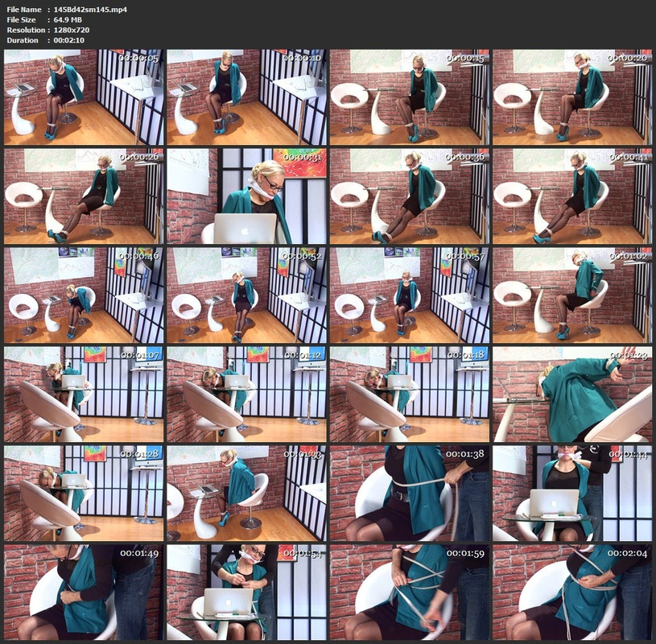Choose the thumbnail stamped 00:01:44
This screenshot has height=644, width=656.
point(572,493)
